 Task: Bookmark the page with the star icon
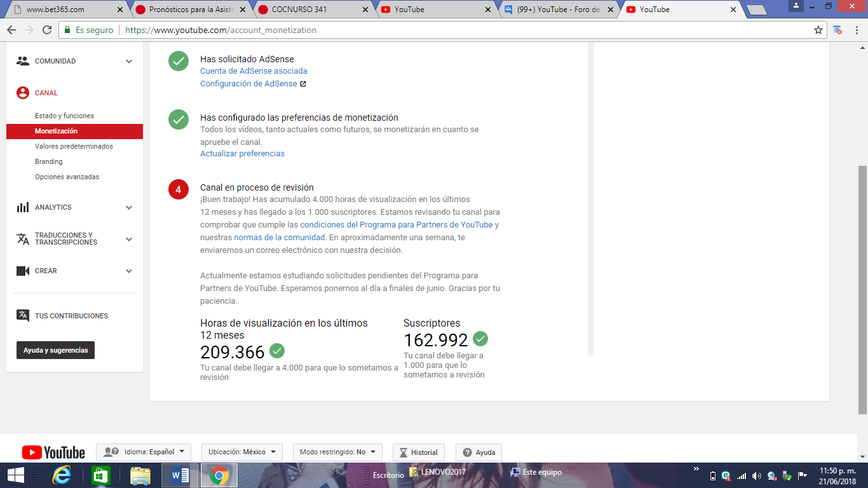[818, 30]
